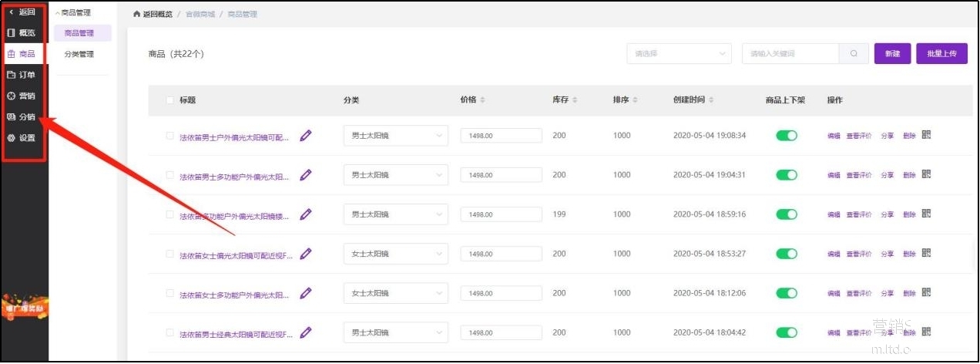Open the 请选择 filter dropdown
The width and height of the screenshot is (980, 364).
pos(679,54)
